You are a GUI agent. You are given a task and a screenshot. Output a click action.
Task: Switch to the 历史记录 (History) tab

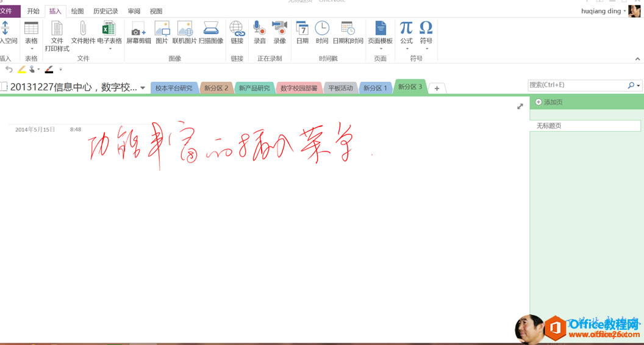point(106,11)
